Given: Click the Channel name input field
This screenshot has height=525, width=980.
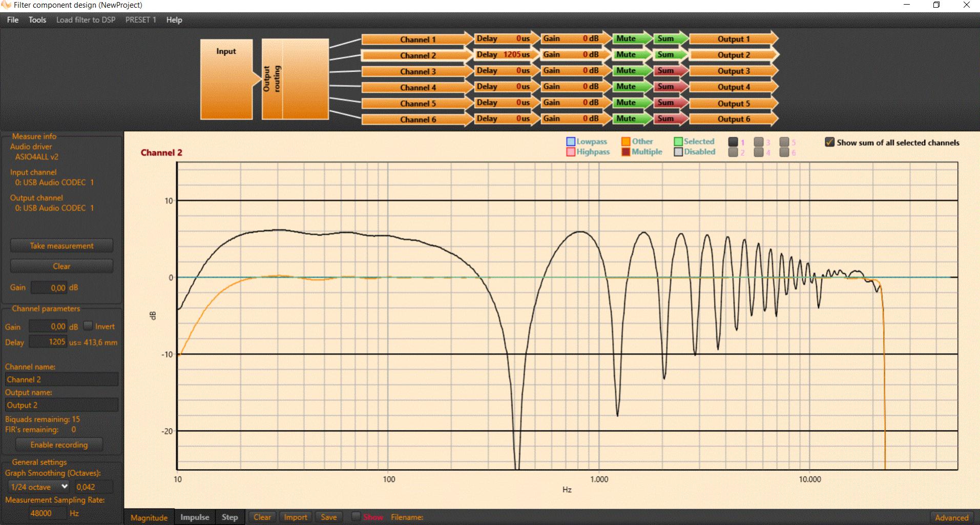Looking at the screenshot, I should point(61,379).
